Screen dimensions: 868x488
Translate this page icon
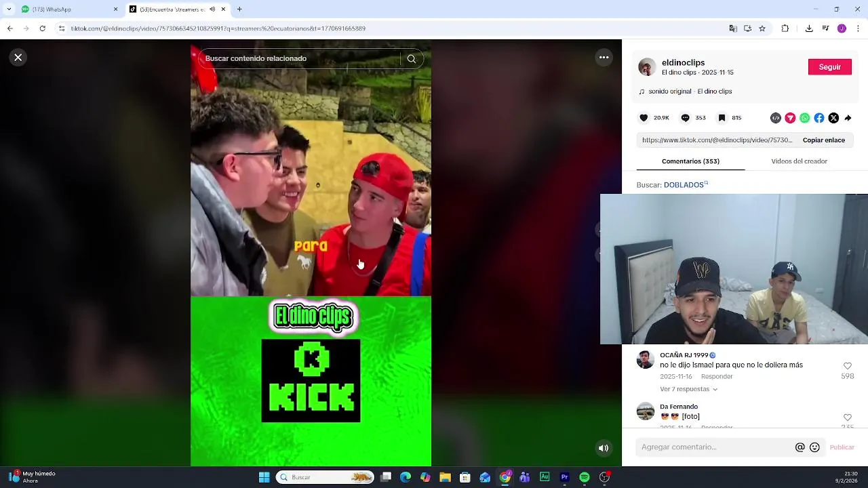pos(732,28)
